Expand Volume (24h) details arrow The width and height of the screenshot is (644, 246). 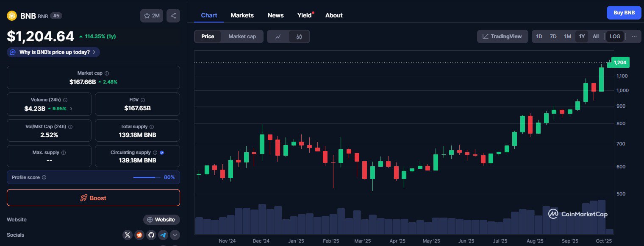71,109
